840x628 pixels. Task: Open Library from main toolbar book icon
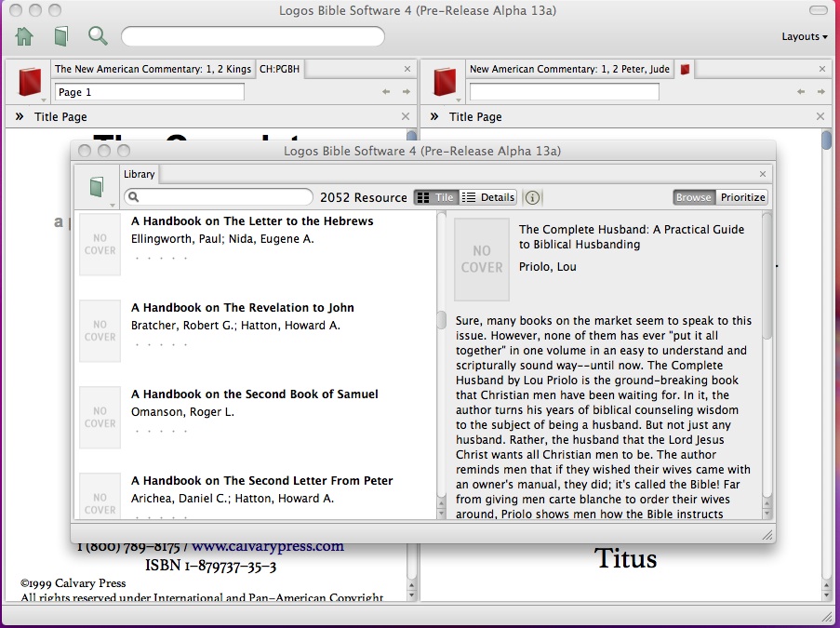61,36
